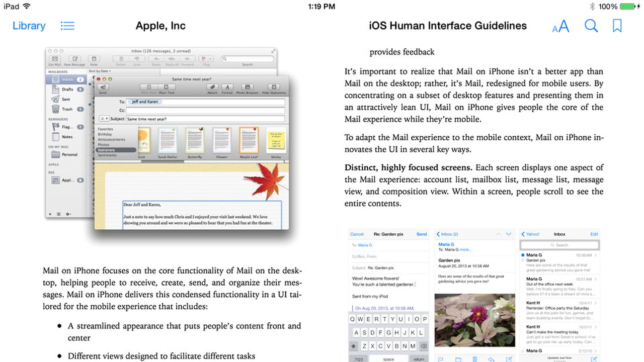Select the Drafts mailbox in Mail sidebar figure

click(x=66, y=89)
